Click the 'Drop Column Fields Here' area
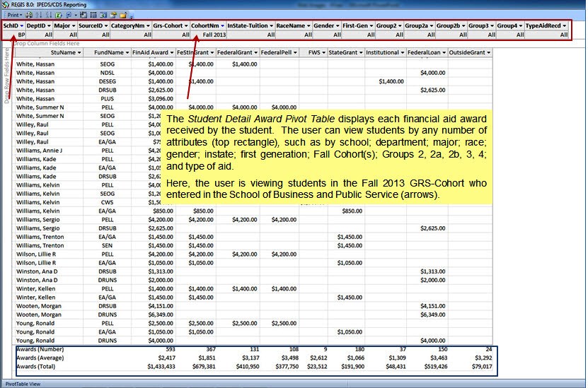Image resolution: width=588 pixels, height=388 pixels. [46, 43]
